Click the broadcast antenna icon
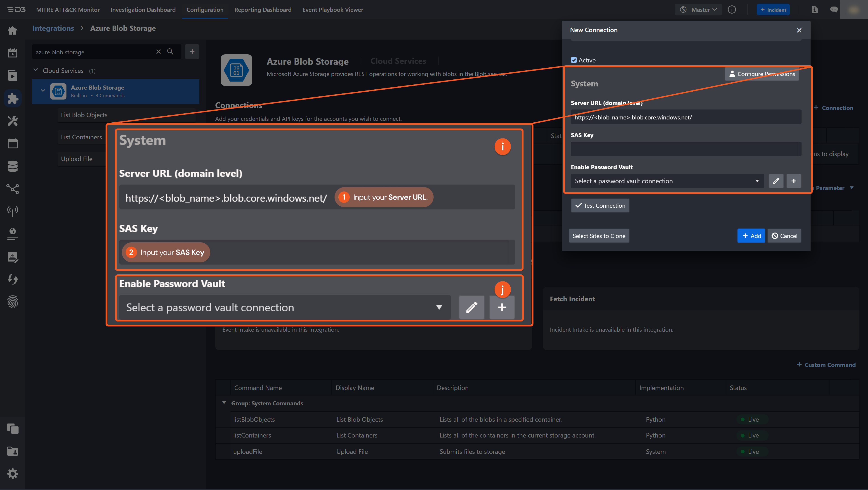The width and height of the screenshot is (868, 490). (x=12, y=211)
